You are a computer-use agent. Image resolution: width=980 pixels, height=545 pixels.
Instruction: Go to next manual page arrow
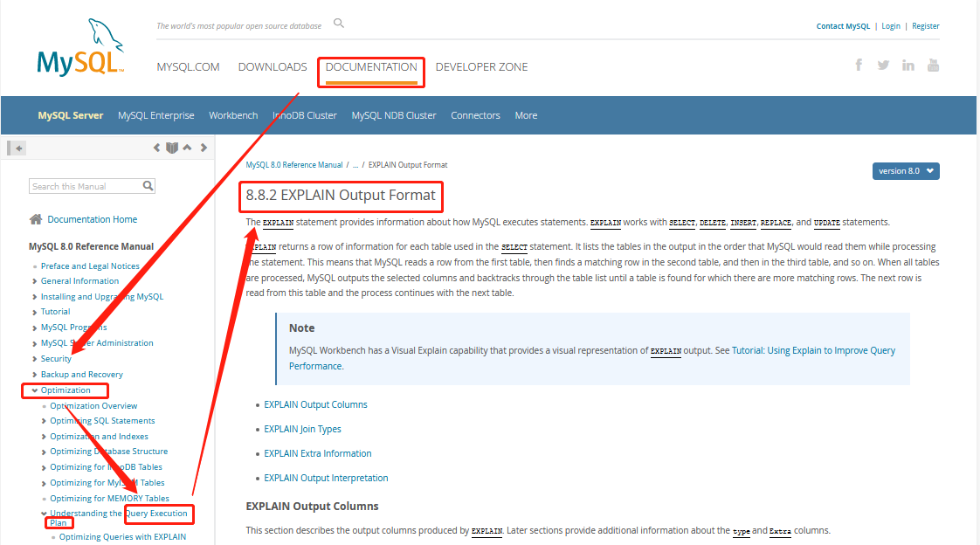[x=204, y=148]
